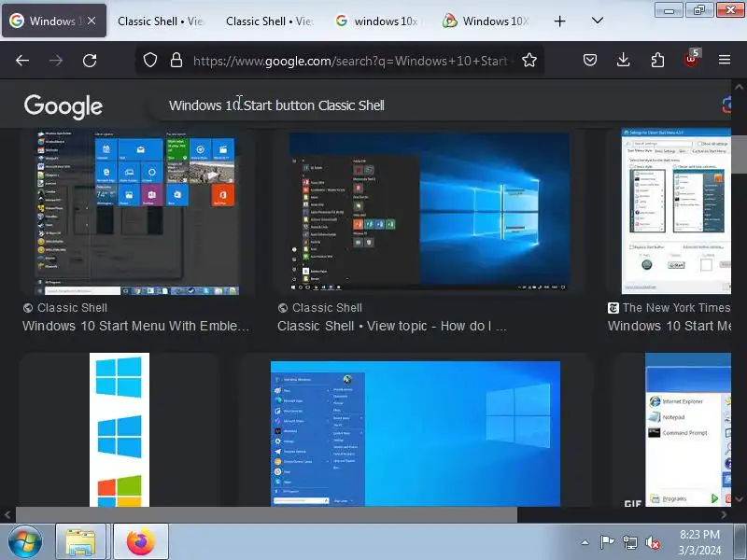Open the GIF classic menu thumbnail
747x560 pixels.
click(688, 429)
